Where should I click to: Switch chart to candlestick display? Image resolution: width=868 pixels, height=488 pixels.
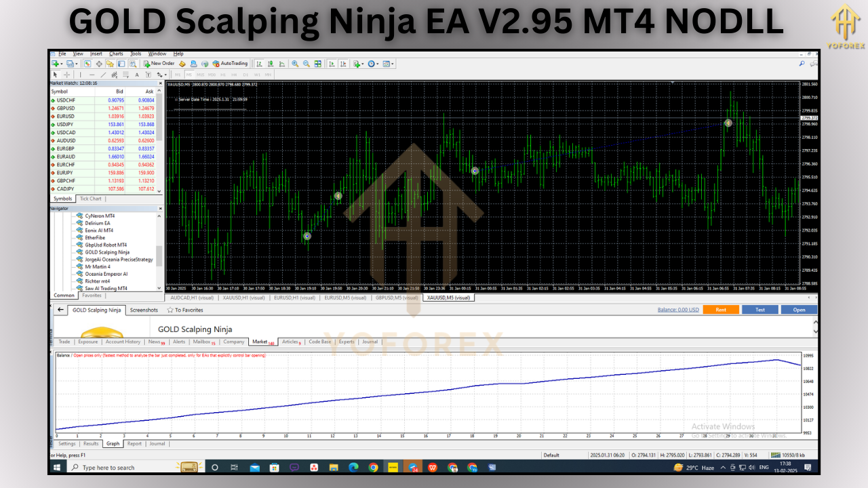click(271, 63)
